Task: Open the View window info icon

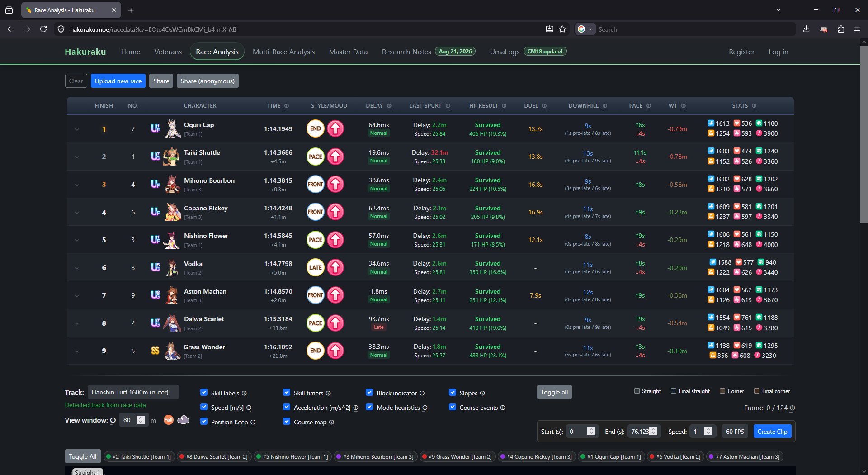Action: [113, 420]
